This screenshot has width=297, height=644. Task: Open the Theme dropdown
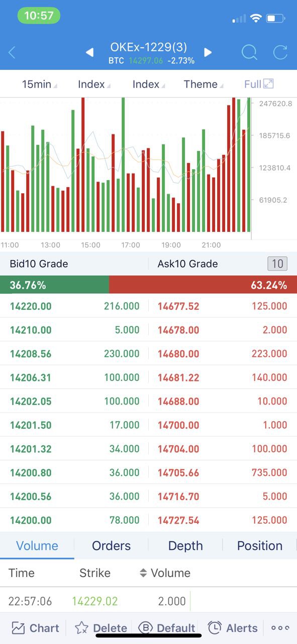pyautogui.click(x=203, y=84)
